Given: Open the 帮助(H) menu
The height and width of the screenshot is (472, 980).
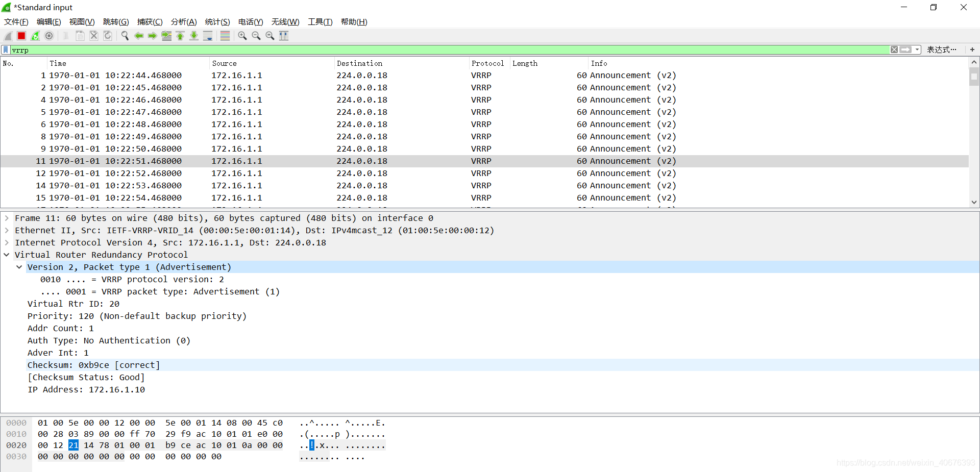Looking at the screenshot, I should (x=354, y=21).
